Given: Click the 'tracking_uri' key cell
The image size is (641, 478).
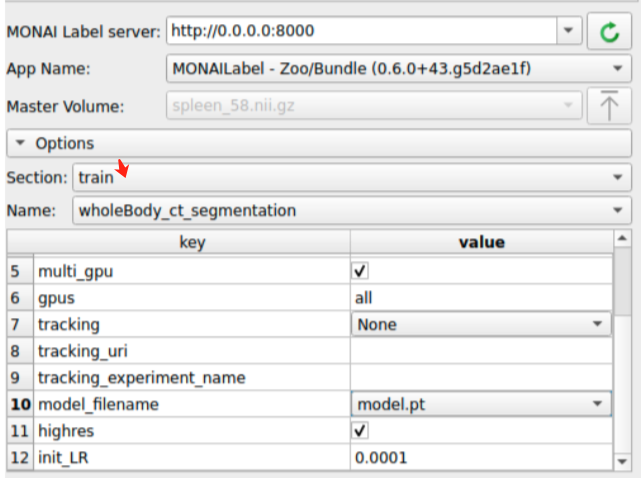Looking at the screenshot, I should pos(192,351).
